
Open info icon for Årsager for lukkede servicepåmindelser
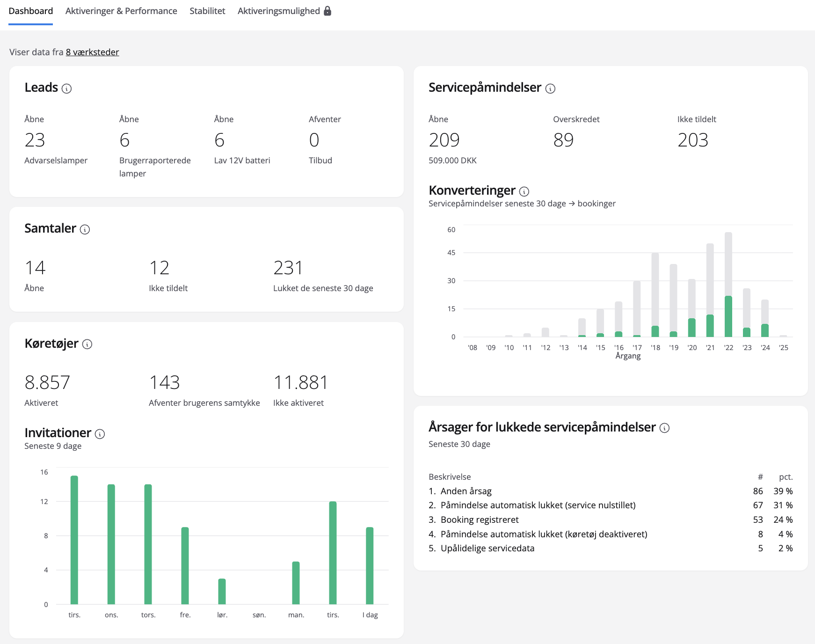coord(664,428)
